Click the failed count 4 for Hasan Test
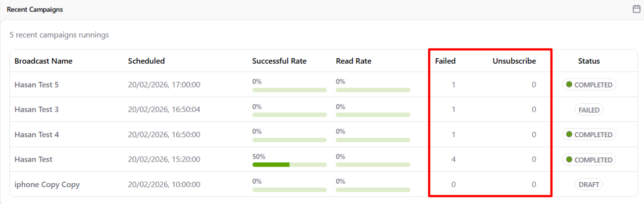The image size is (644, 204). (x=453, y=160)
